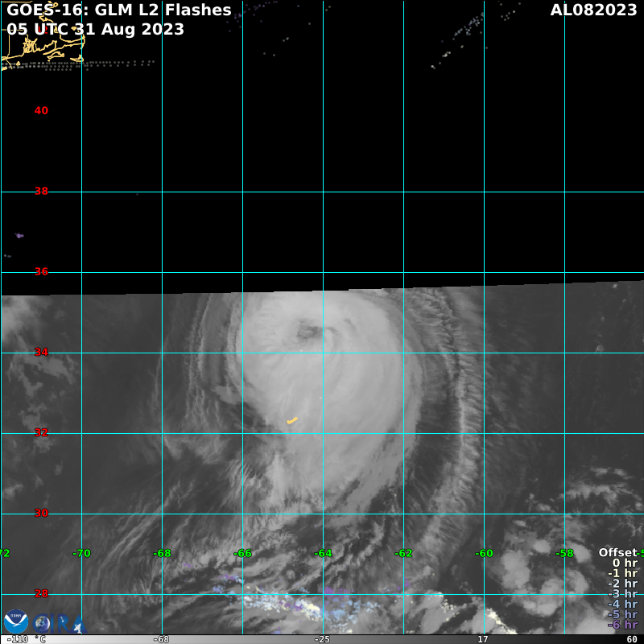The width and height of the screenshot is (644, 644).
Task: Click the '-4 hr' legend entry
Action: point(622,604)
